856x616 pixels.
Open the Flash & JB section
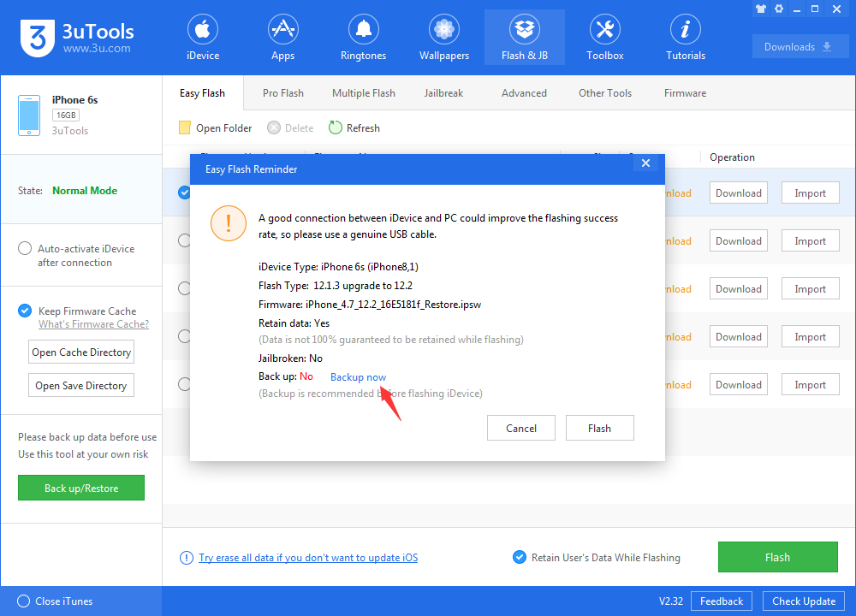(525, 38)
